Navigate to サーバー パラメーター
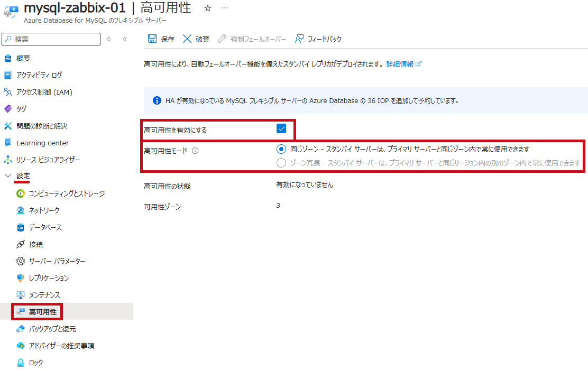 click(57, 261)
